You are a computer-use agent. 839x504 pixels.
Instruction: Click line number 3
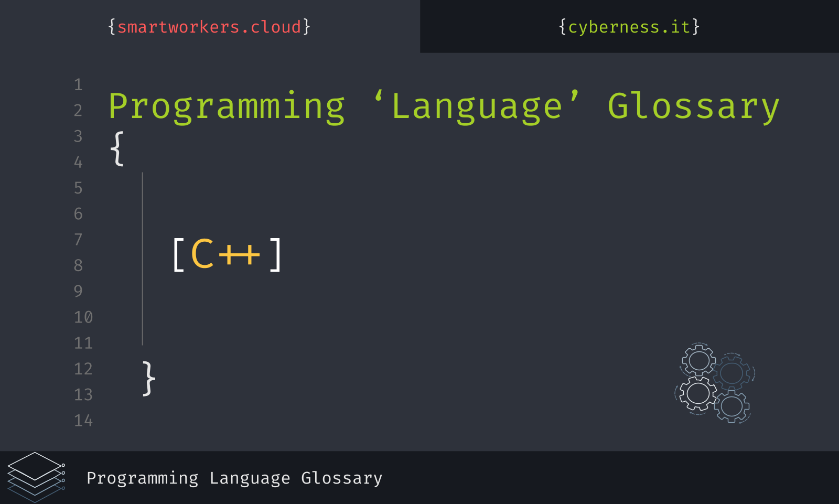(x=78, y=136)
